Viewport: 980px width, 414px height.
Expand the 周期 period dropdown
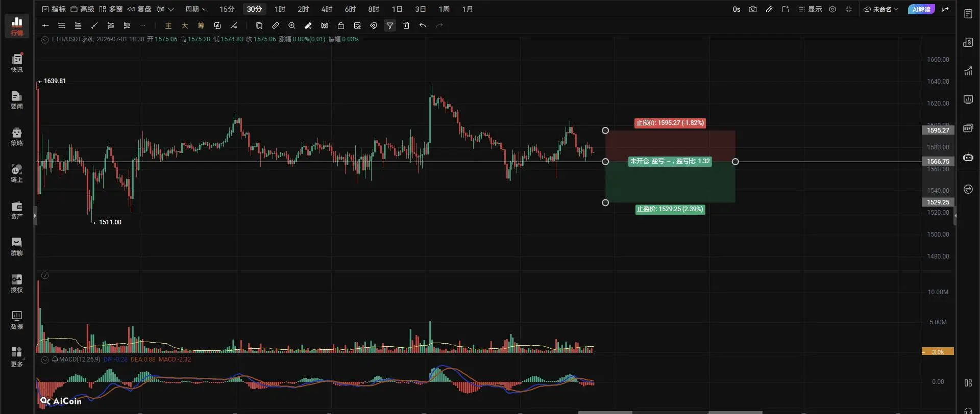195,9
